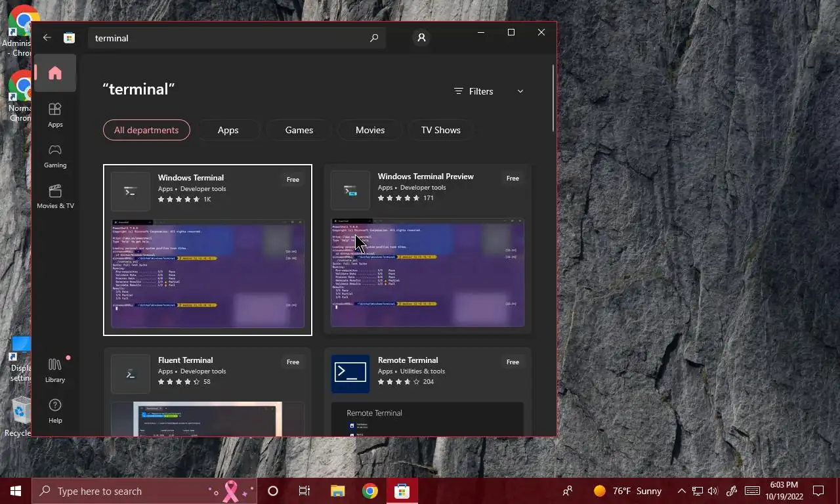Select the TV Shows department filter
The height and width of the screenshot is (504, 840).
click(x=440, y=130)
